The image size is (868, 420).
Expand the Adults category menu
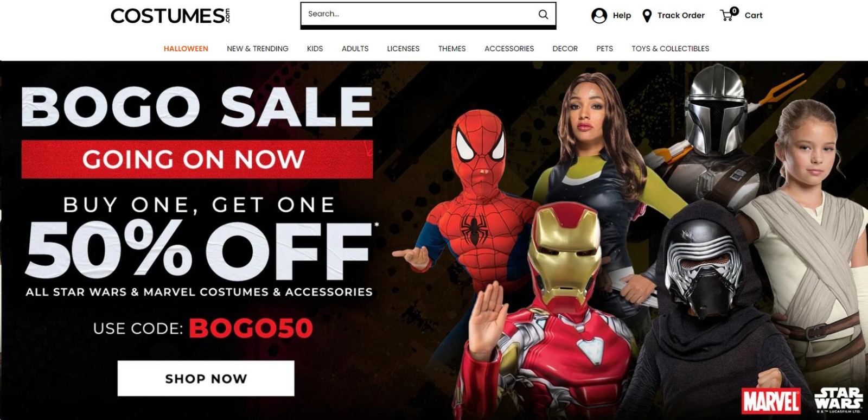[x=355, y=48]
